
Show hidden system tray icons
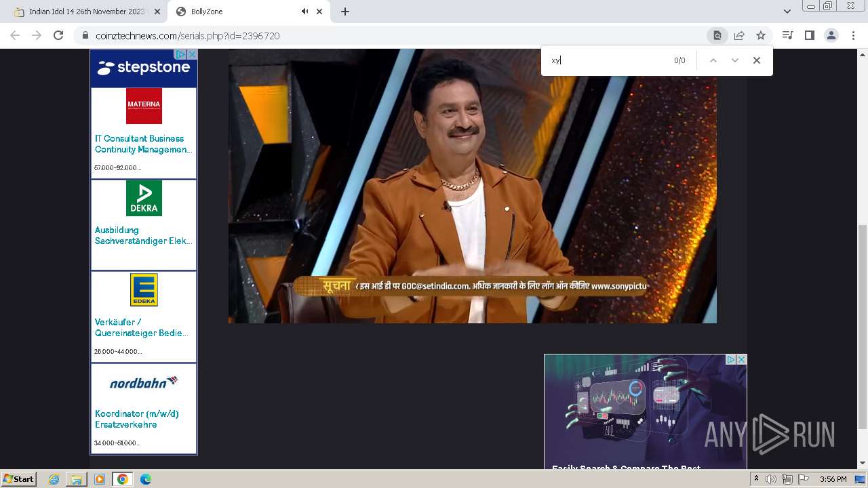(x=756, y=479)
